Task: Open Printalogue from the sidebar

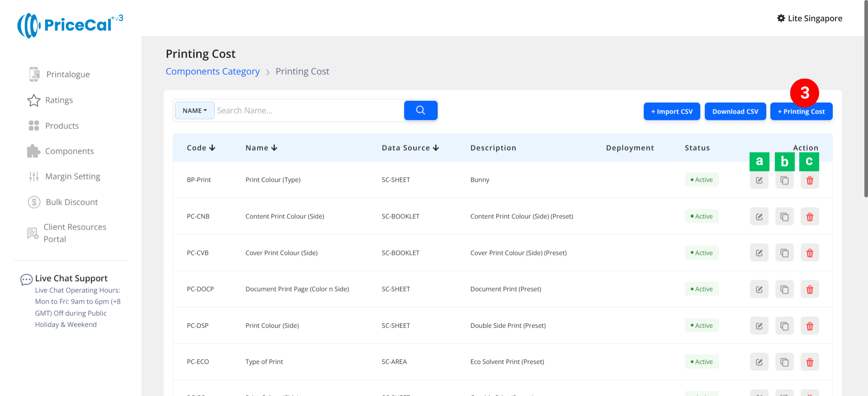Action: pos(68,75)
